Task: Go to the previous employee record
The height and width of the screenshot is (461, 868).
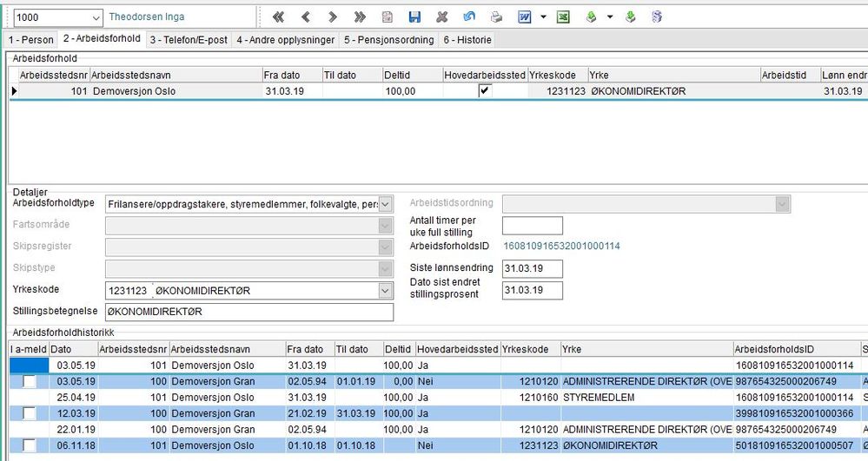Action: click(x=306, y=17)
